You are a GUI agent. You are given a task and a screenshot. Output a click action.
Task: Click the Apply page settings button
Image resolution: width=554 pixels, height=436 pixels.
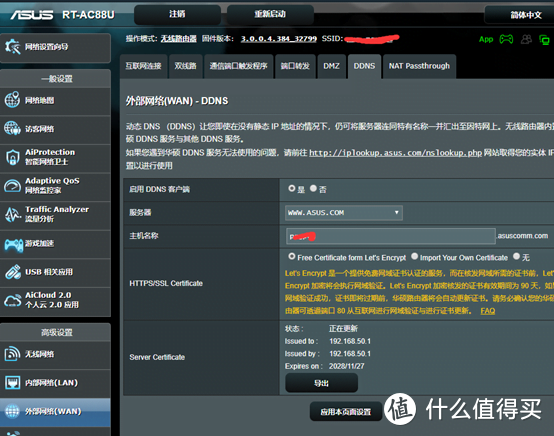coord(346,412)
